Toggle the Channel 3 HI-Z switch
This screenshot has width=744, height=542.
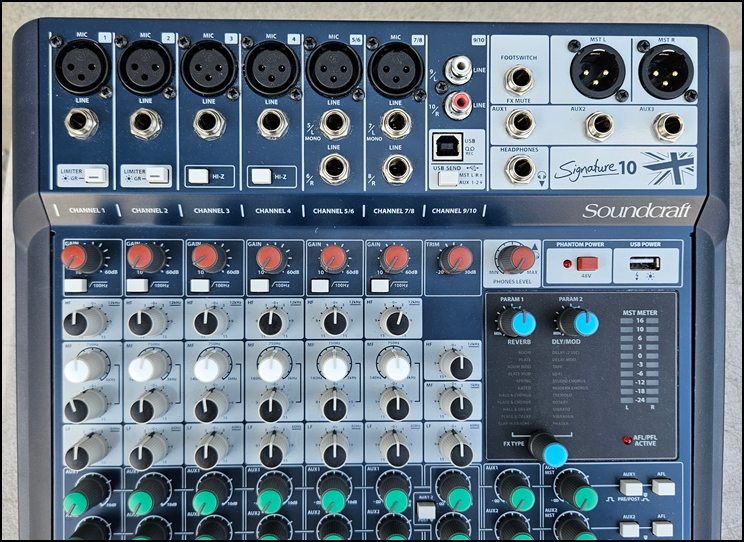199,176
